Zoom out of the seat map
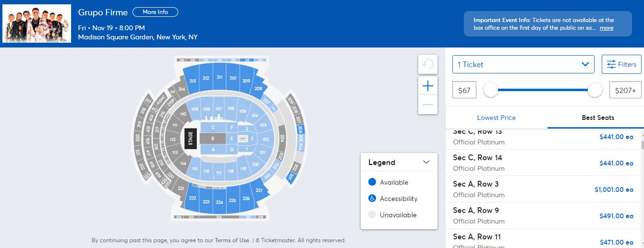 click(x=427, y=105)
